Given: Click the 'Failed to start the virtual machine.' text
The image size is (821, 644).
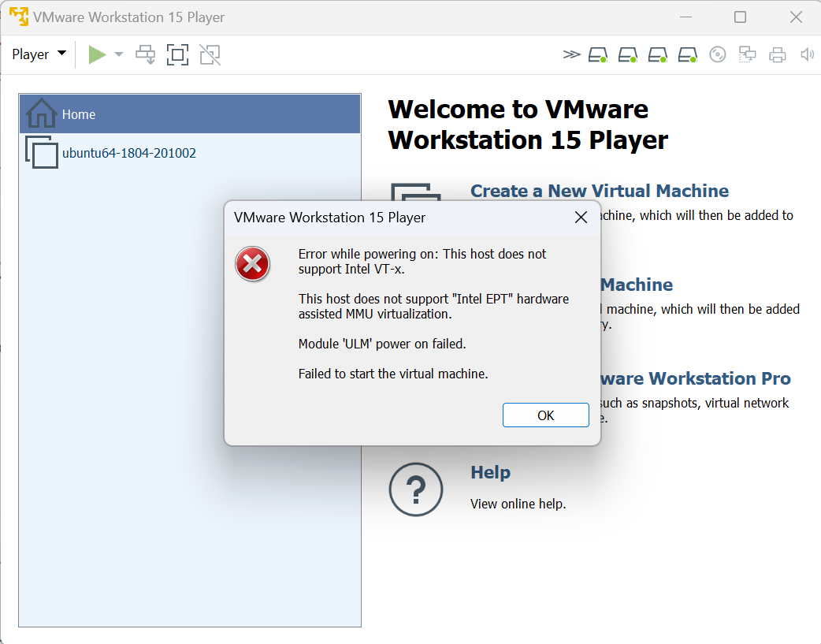Looking at the screenshot, I should [393, 374].
